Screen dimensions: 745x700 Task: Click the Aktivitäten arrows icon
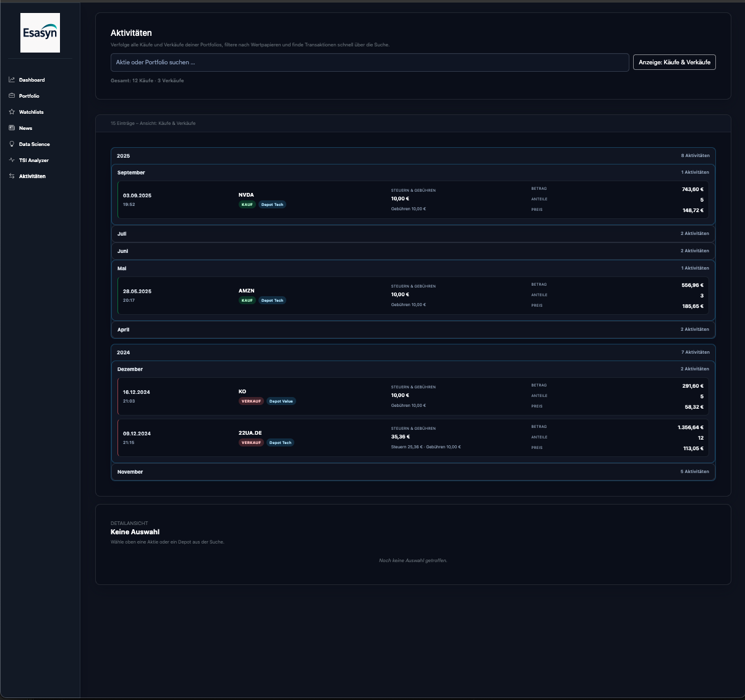click(12, 176)
